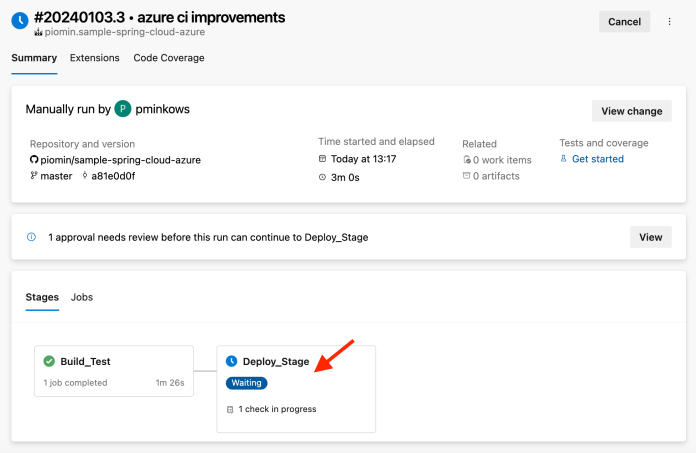Click the info icon in approval banner

coord(31,238)
